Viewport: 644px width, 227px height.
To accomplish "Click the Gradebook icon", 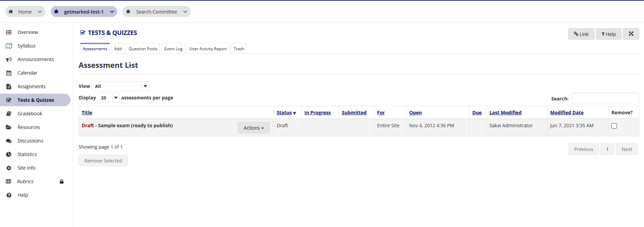I will pyautogui.click(x=9, y=114).
